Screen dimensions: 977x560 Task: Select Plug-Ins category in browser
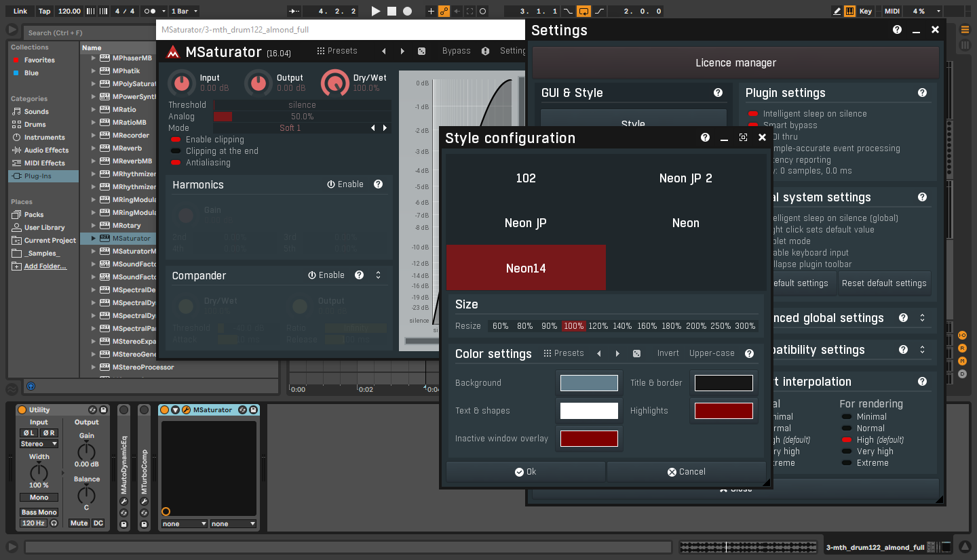(x=43, y=176)
